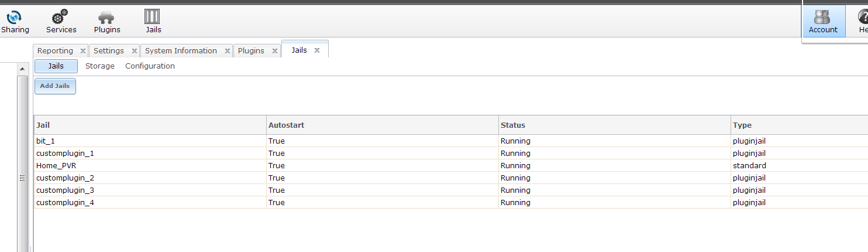Close the Reporting tab
This screenshot has height=252, width=868.
point(82,51)
